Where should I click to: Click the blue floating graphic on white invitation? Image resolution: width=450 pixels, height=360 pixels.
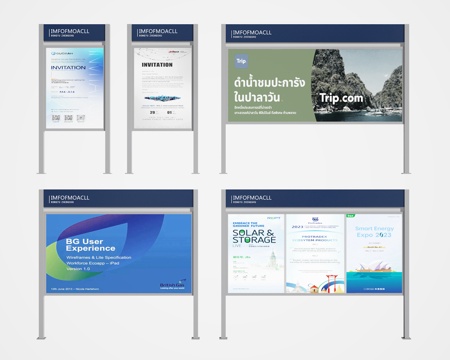[x=163, y=98]
